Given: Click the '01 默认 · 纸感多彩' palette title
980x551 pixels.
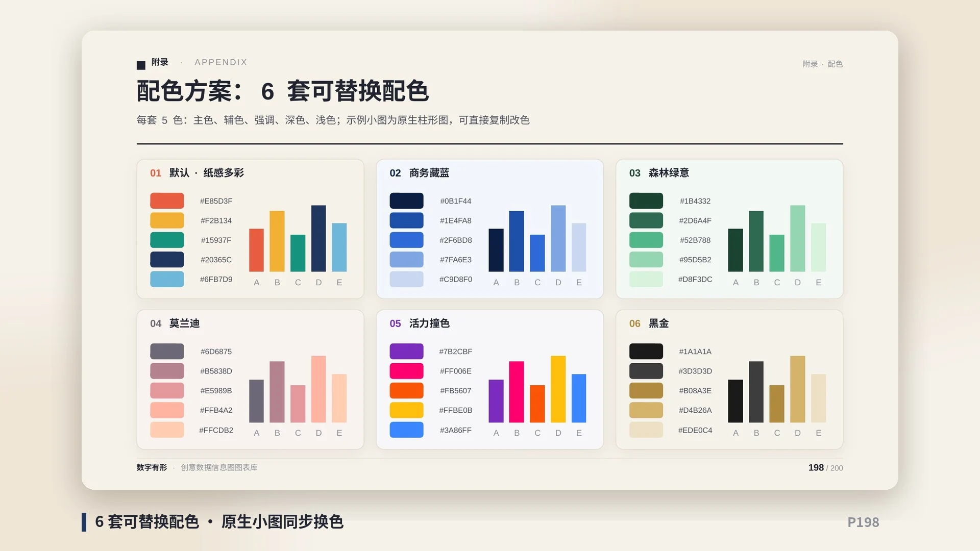Looking at the screenshot, I should (197, 173).
